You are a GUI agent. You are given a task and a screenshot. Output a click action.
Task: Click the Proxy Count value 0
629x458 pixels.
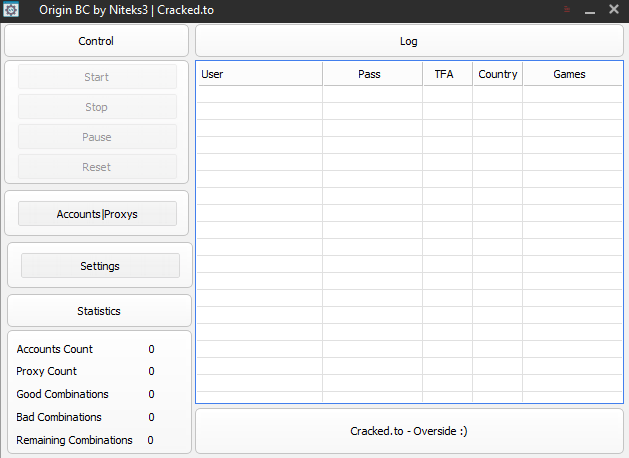[151, 371]
